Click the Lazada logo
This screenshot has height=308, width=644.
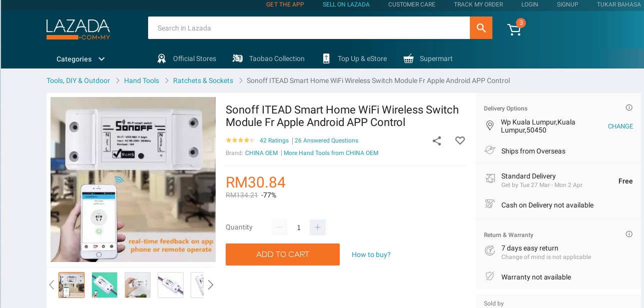click(78, 29)
